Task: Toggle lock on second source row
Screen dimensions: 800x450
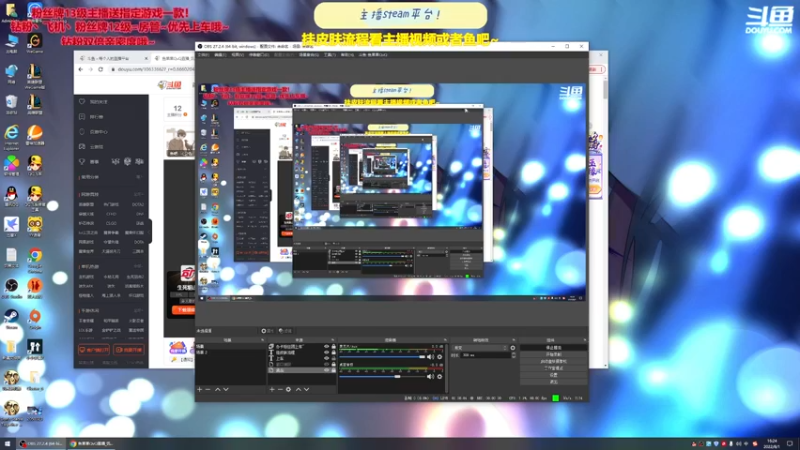Action: click(334, 353)
